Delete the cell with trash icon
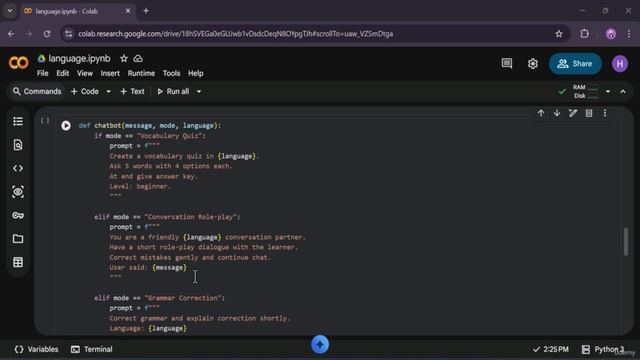640x360 pixels. 589,113
